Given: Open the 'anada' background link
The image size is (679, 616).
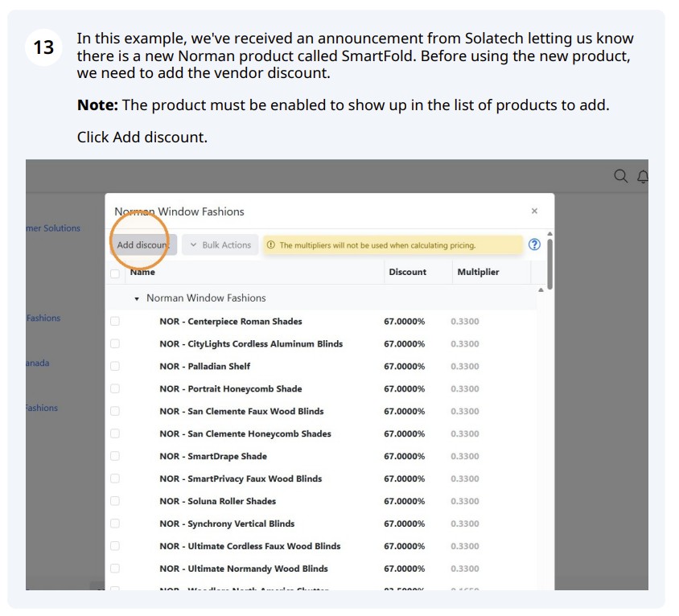Looking at the screenshot, I should [x=37, y=363].
